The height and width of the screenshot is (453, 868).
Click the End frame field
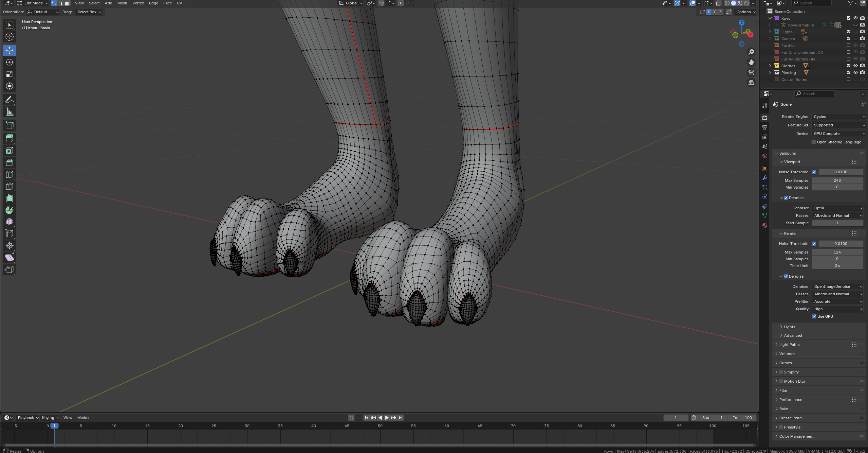[x=742, y=418]
